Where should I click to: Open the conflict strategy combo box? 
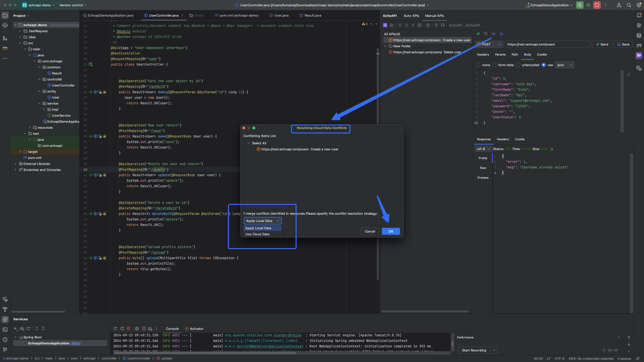tap(263, 221)
